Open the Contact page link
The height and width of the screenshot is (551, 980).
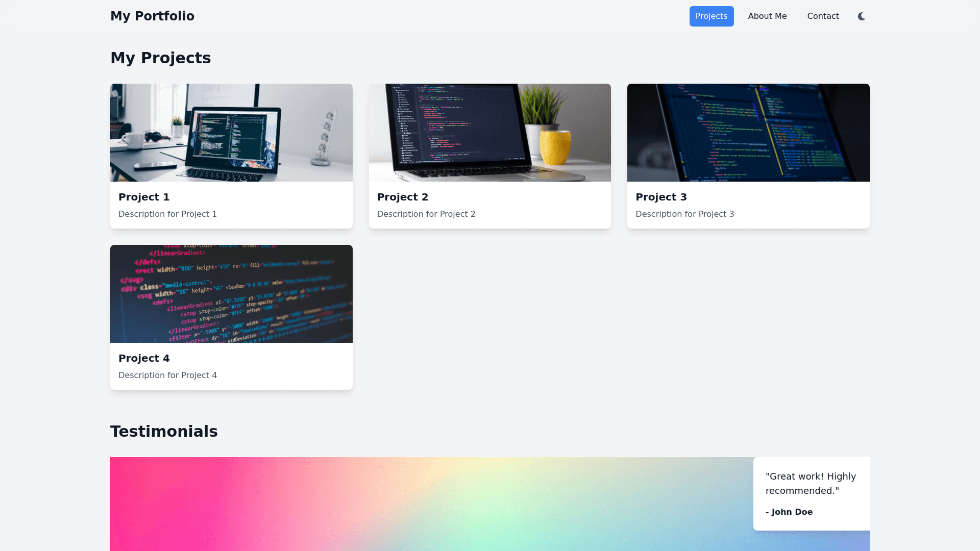823,16
